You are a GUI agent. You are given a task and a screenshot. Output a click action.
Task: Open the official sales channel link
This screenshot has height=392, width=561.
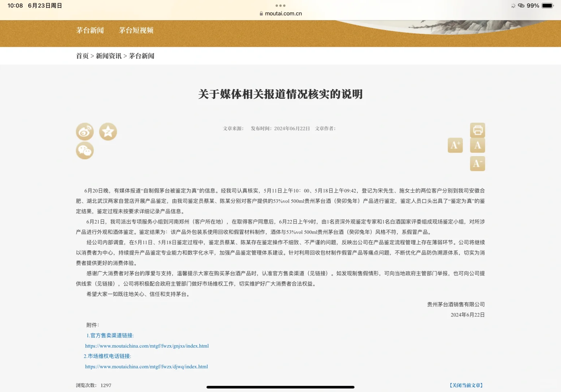147,346
